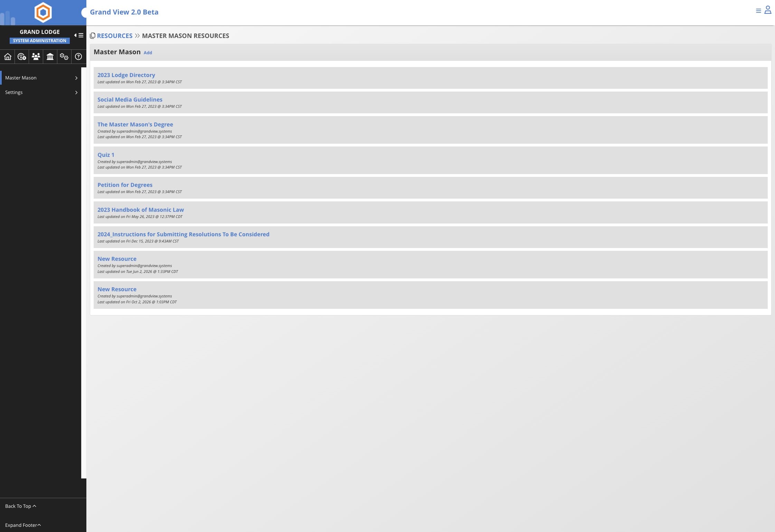
Task: Click 'Last updated on Fri May 26, 2023' text
Action: (140, 217)
